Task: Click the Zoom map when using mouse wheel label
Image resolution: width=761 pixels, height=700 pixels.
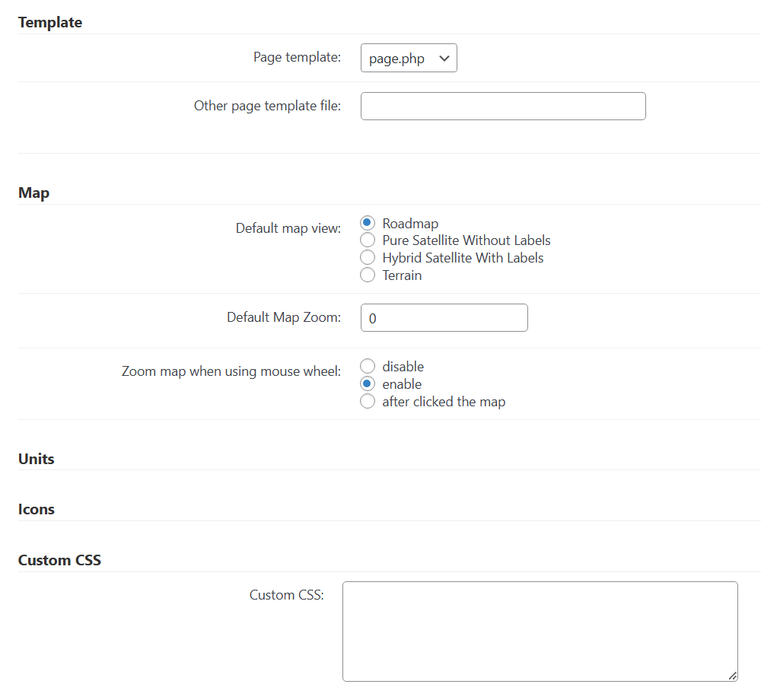Action: [231, 371]
